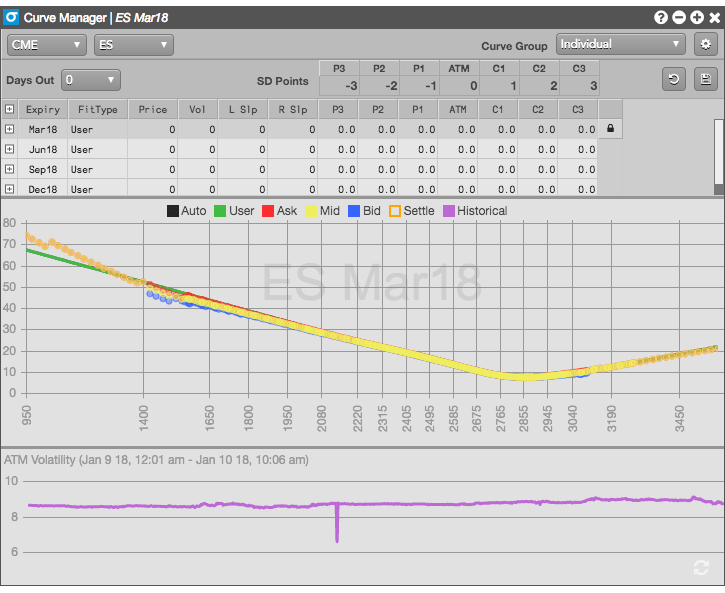Viewport: 725px width, 593px height.
Task: Click the Curve Manager app logo icon
Action: point(11,18)
